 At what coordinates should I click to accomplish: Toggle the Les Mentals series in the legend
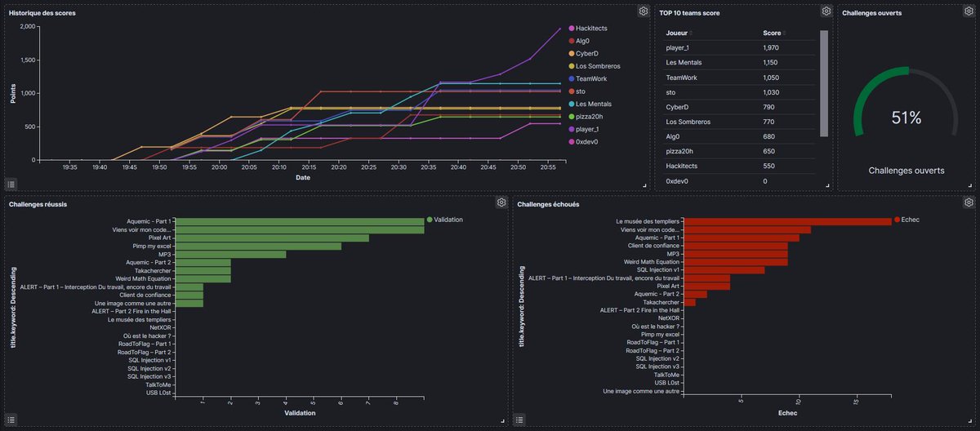[589, 104]
